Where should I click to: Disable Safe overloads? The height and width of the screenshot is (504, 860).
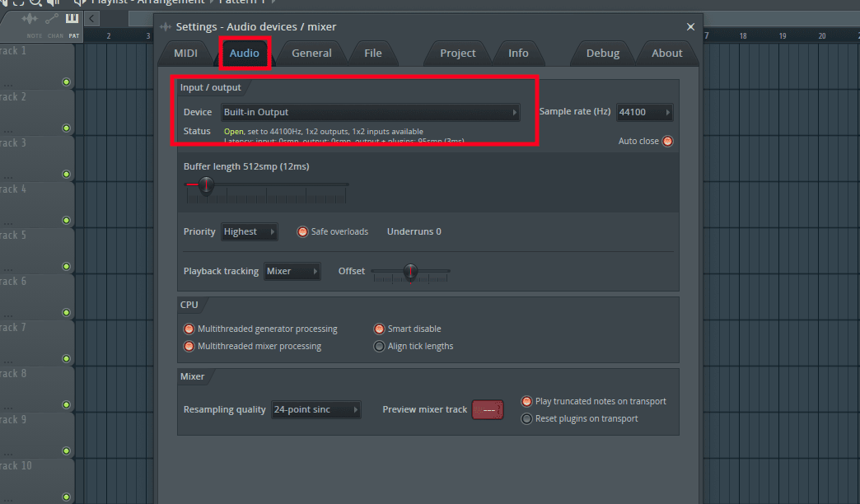pos(302,231)
